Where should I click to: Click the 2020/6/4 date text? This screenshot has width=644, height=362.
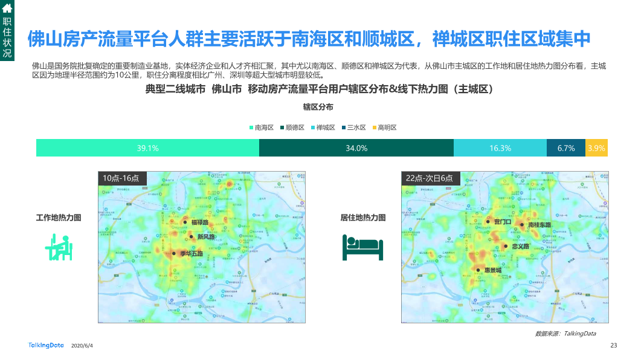pos(81,346)
